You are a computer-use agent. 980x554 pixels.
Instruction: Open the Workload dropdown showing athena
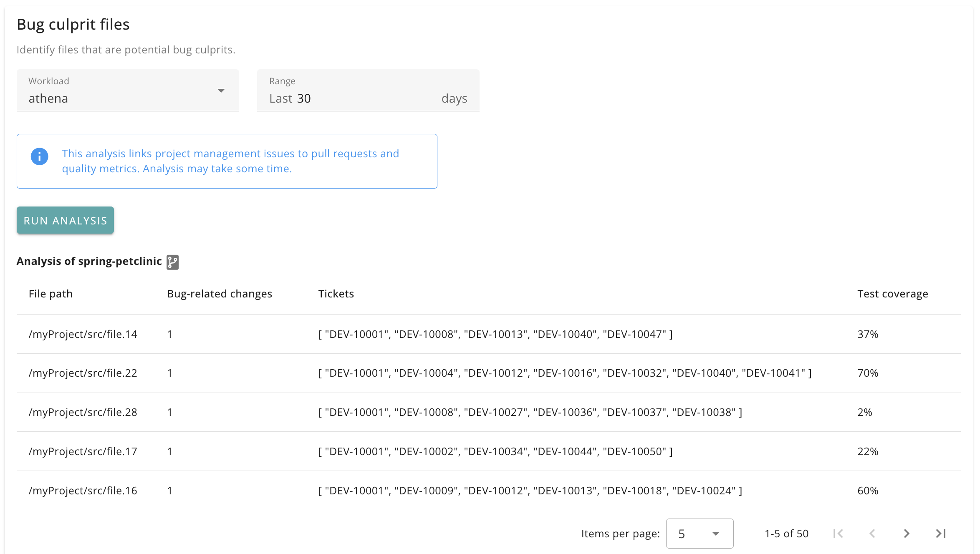[x=128, y=91]
